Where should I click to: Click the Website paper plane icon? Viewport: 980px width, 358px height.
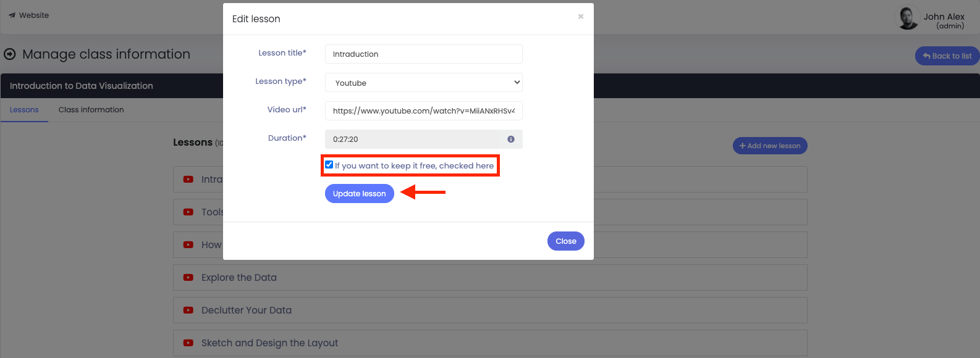(x=12, y=15)
